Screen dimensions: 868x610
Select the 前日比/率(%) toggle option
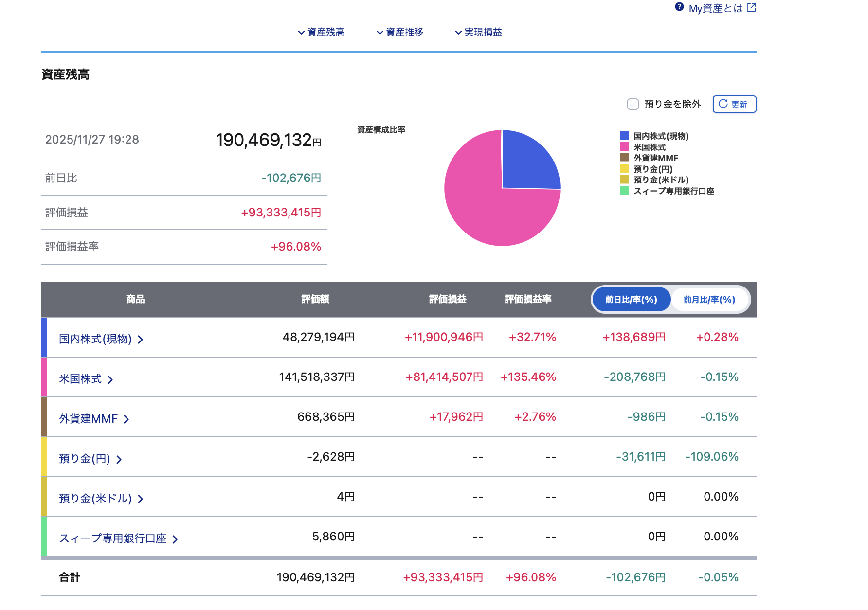tap(631, 300)
